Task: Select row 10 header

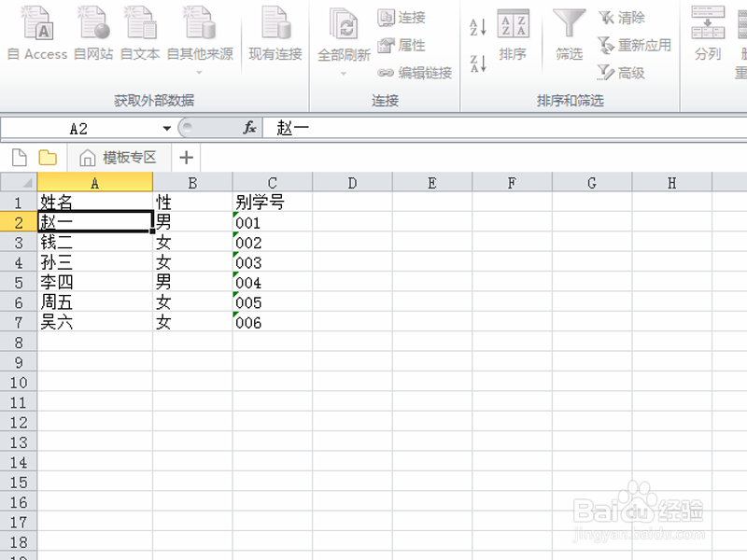Action: click(19, 383)
